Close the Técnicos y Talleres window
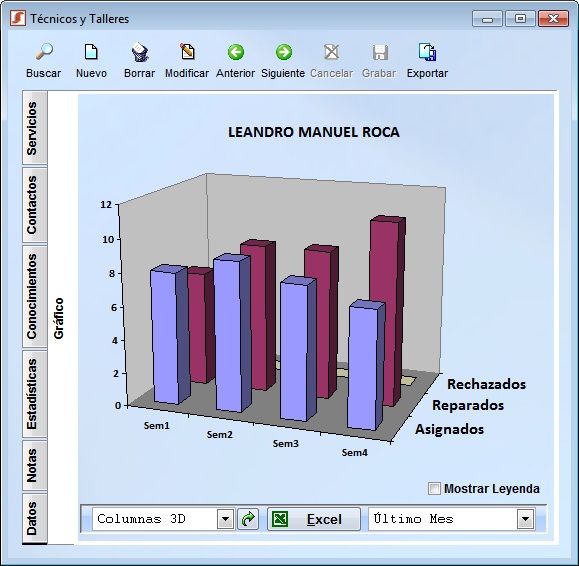Screen dimensions: 579x566 point(553,18)
